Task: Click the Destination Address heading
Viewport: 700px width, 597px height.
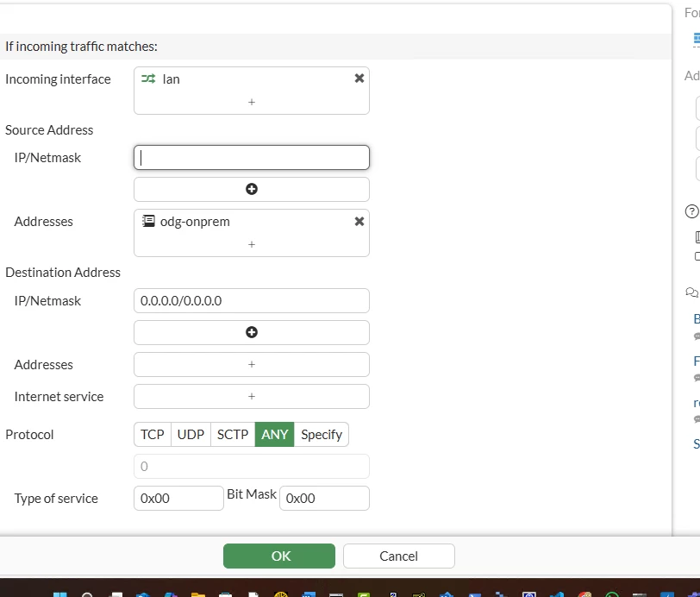Action: [63, 273]
